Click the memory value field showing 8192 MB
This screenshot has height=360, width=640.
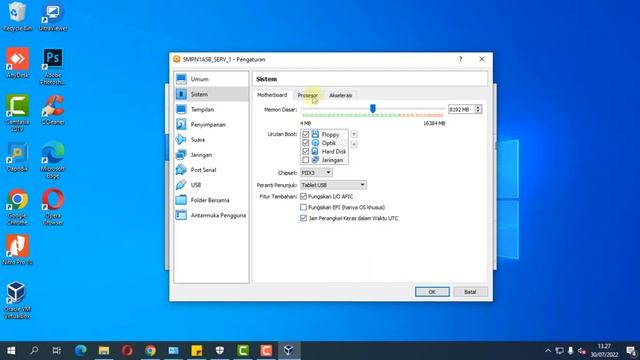coord(461,109)
